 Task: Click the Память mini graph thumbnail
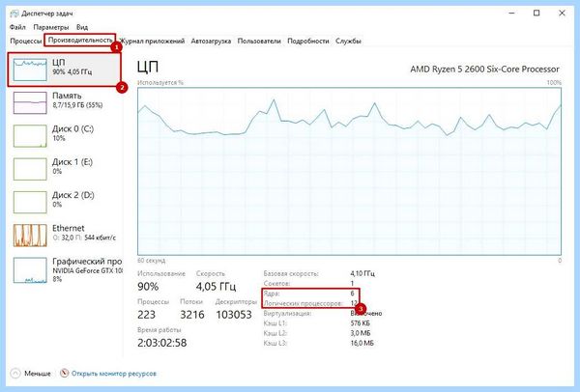(x=30, y=102)
